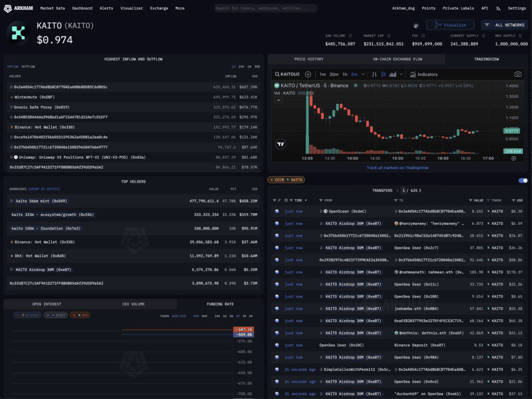Image resolution: width=532 pixels, height=399 pixels.
Task: Select the bar chart style icon
Action: pos(374,74)
